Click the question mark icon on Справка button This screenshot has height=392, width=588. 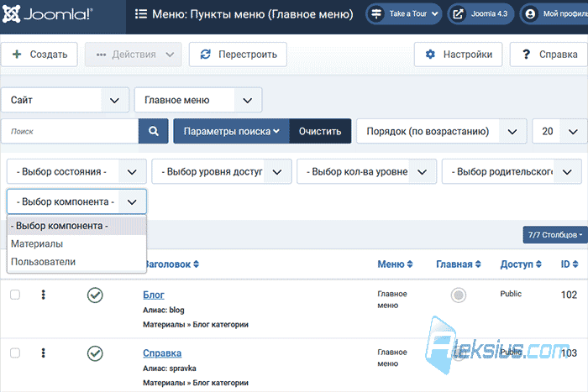click(526, 55)
